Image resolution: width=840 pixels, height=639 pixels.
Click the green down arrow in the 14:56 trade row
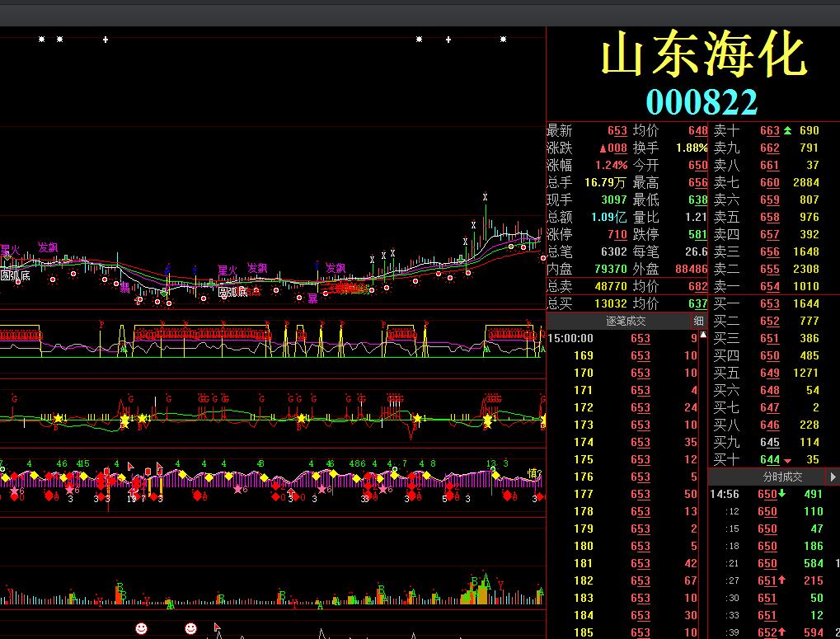782,493
